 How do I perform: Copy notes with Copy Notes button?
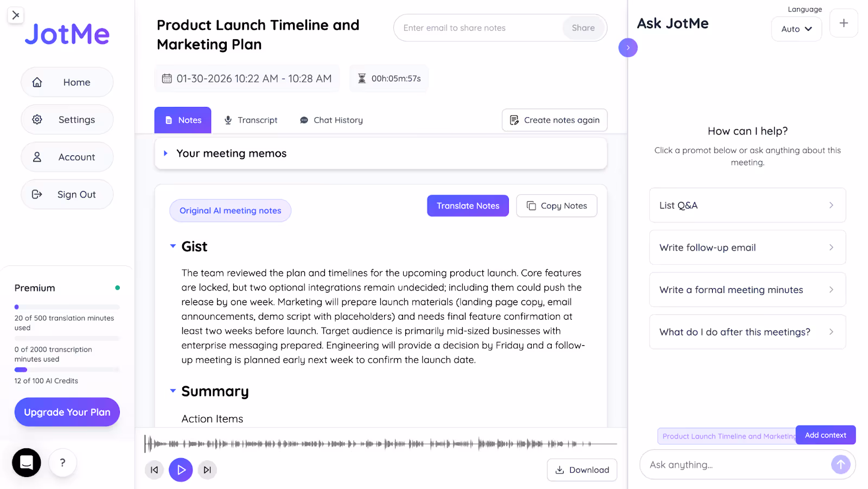(557, 206)
